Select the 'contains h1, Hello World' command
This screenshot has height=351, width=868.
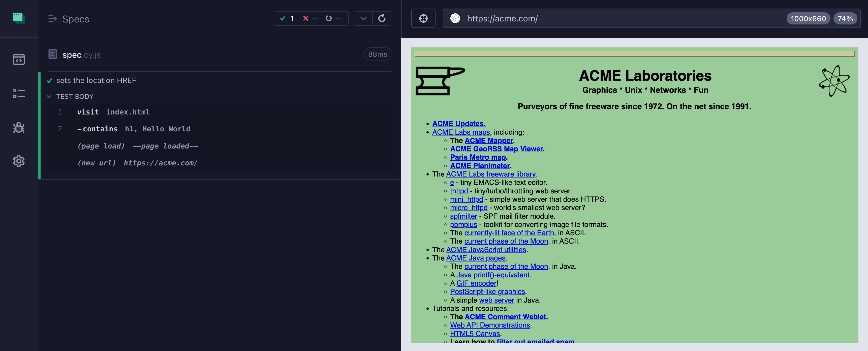tap(219, 129)
